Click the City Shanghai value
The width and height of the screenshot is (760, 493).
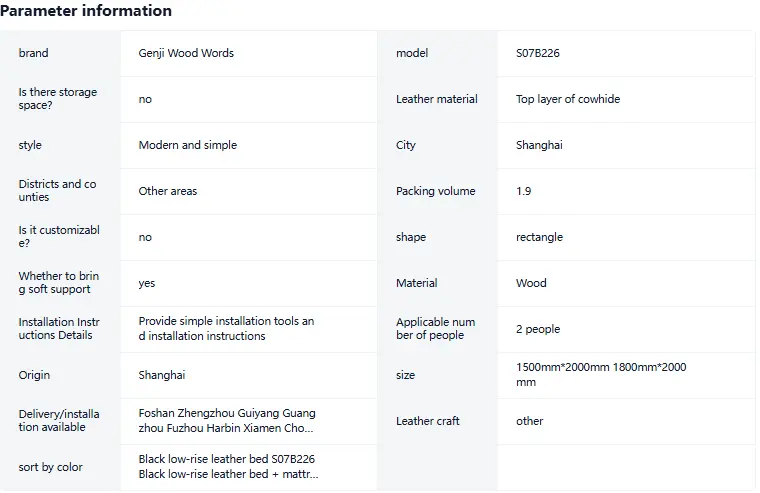click(x=539, y=145)
